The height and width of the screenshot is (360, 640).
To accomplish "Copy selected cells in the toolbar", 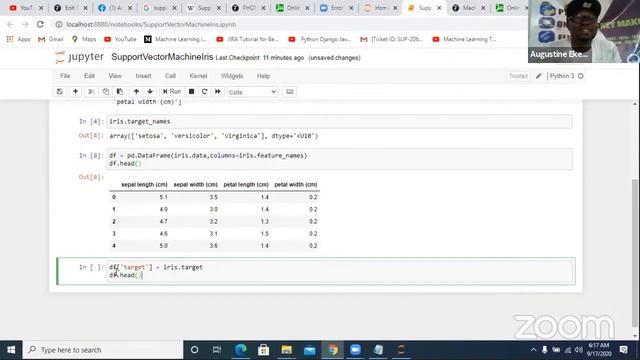I will point(106,92).
